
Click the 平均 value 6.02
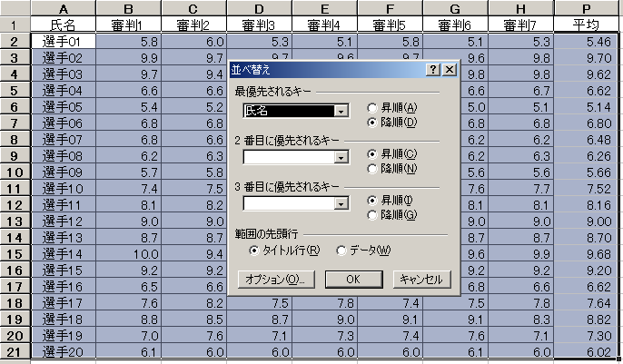(x=587, y=351)
